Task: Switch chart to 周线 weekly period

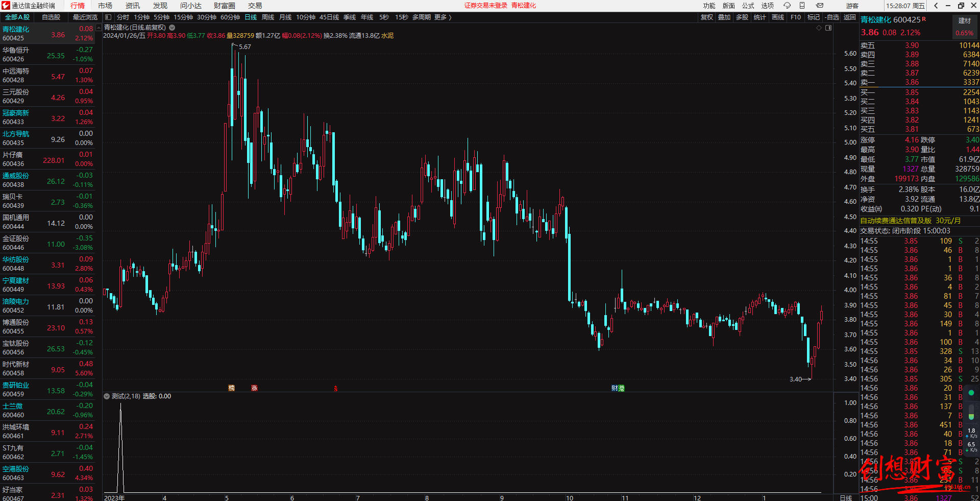Action: (x=268, y=17)
